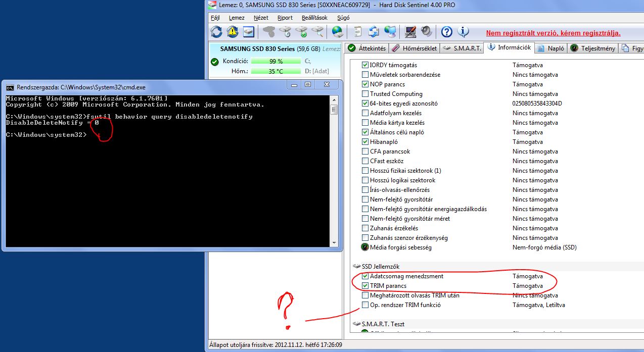Click the speaker sound toolbar icon
Image resolution: width=644 pixels, height=352 pixels.
[426, 32]
